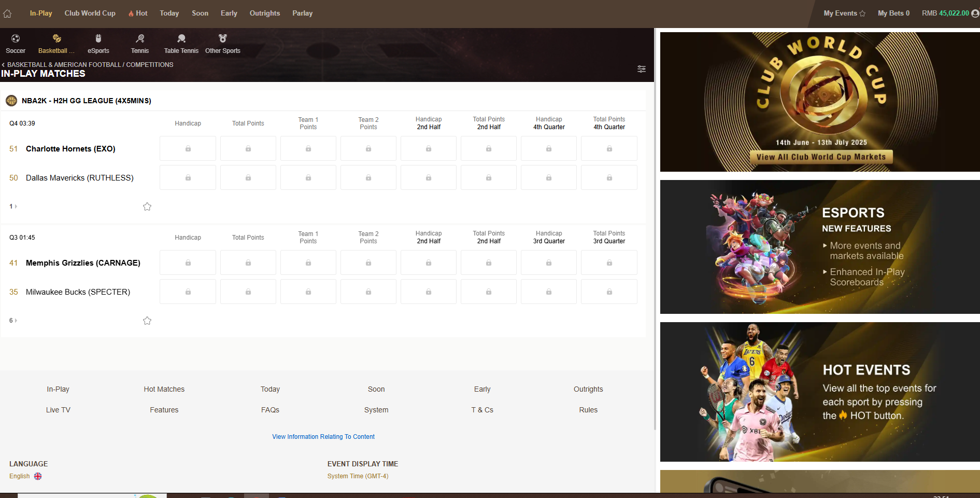The image size is (980, 498).
Task: Select Memphis Grizzlies (CARNAGE) team name
Action: (x=83, y=263)
